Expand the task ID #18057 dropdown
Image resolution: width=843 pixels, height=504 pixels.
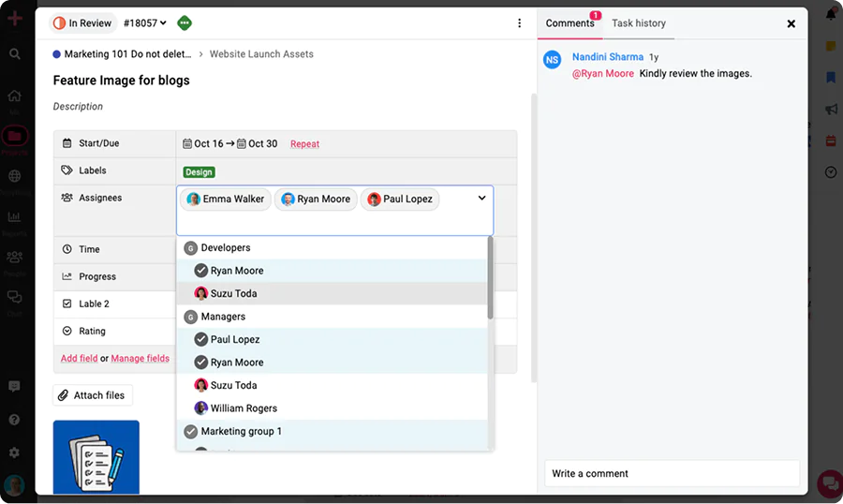(x=144, y=23)
